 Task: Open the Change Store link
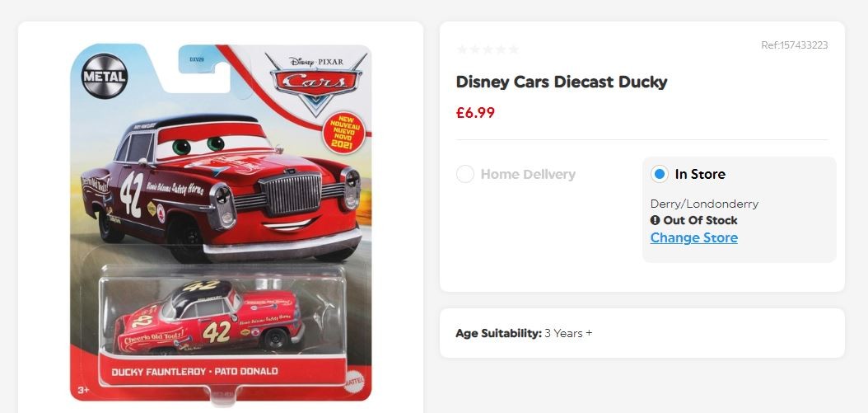click(x=693, y=237)
